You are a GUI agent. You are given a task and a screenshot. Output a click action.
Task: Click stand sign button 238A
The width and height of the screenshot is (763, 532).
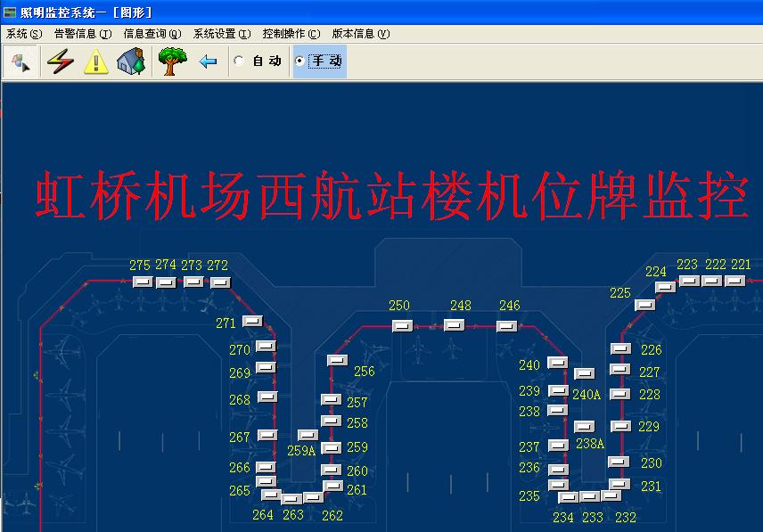(x=585, y=427)
